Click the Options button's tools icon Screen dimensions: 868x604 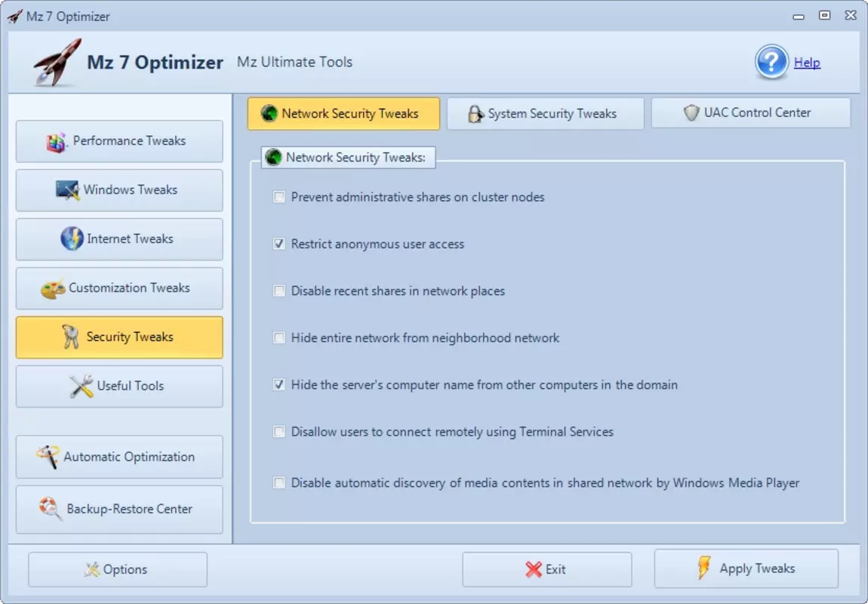point(92,569)
